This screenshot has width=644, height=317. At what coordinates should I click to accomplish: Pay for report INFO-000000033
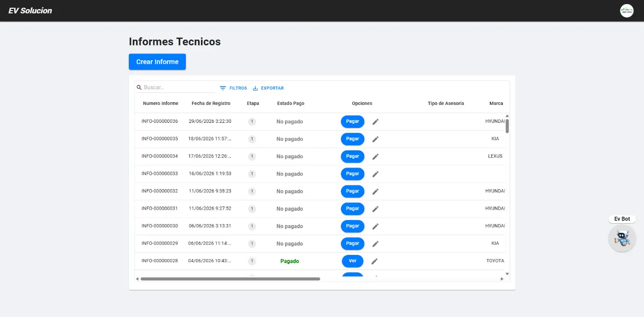pyautogui.click(x=352, y=174)
